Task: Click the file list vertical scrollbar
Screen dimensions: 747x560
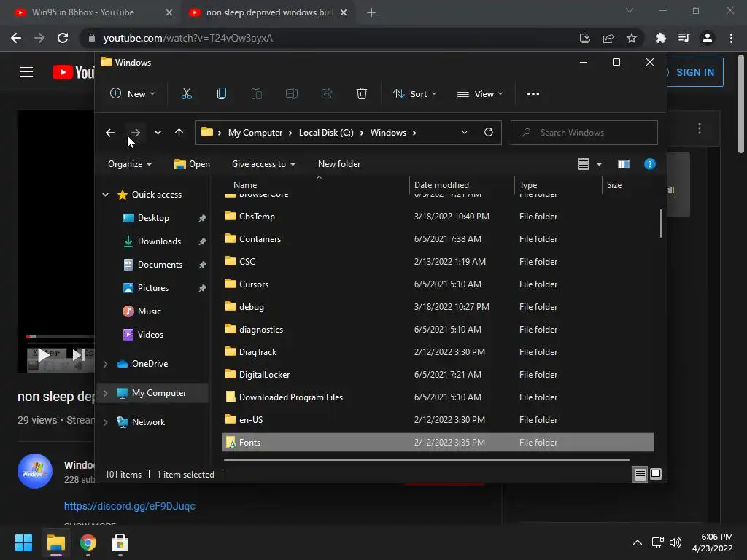Action: 660,224
